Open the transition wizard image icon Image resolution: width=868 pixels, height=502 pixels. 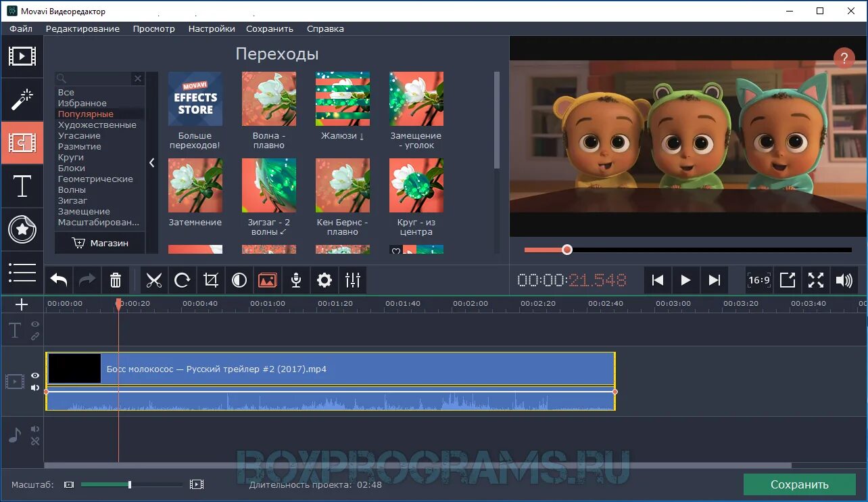268,280
